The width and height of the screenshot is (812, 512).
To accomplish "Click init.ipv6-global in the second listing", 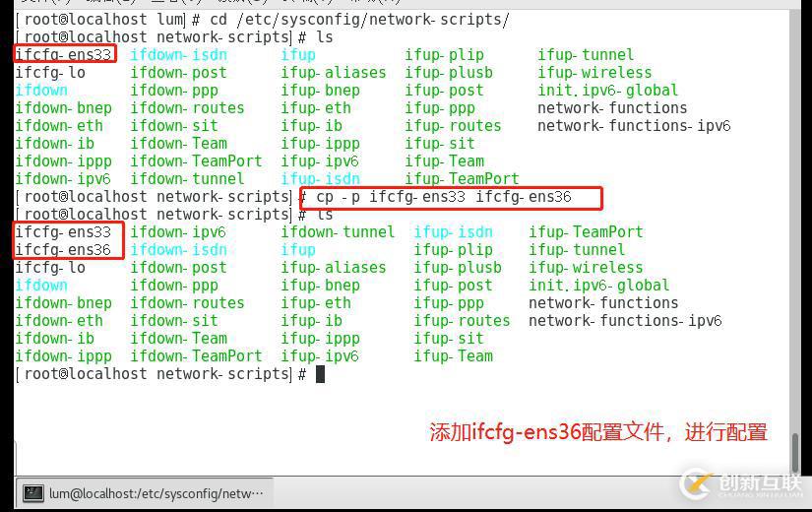I will [598, 286].
